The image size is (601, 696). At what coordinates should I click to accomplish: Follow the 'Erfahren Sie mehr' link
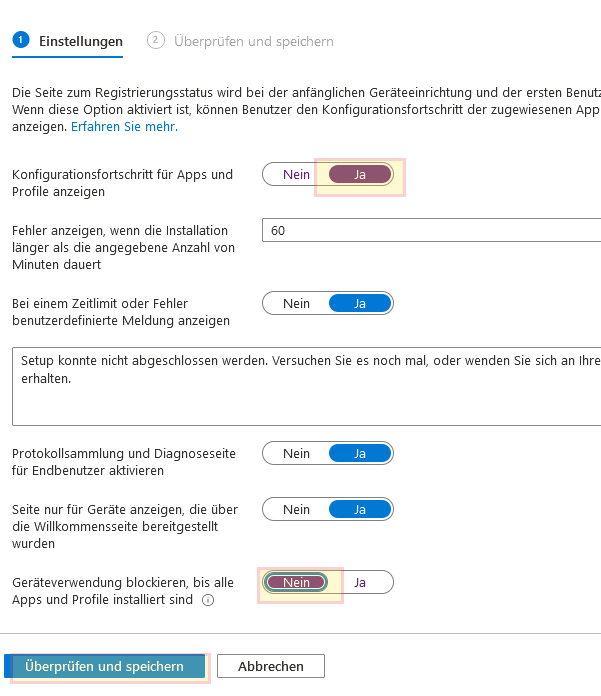(x=124, y=127)
